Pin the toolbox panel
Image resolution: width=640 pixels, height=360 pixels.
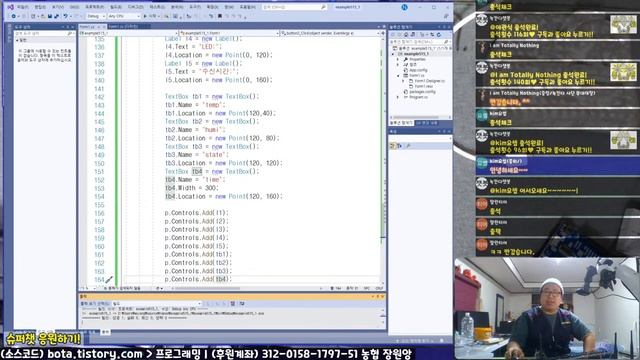pos(68,27)
